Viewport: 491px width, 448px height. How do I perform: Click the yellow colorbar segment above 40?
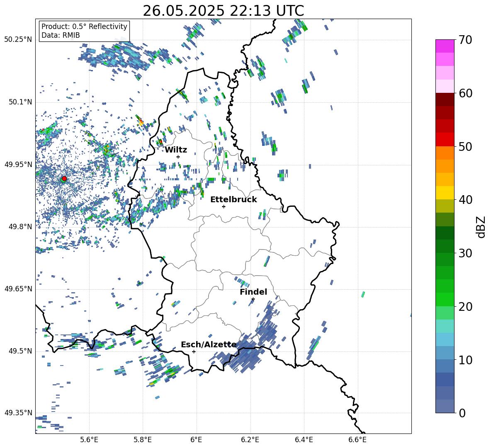click(x=445, y=193)
